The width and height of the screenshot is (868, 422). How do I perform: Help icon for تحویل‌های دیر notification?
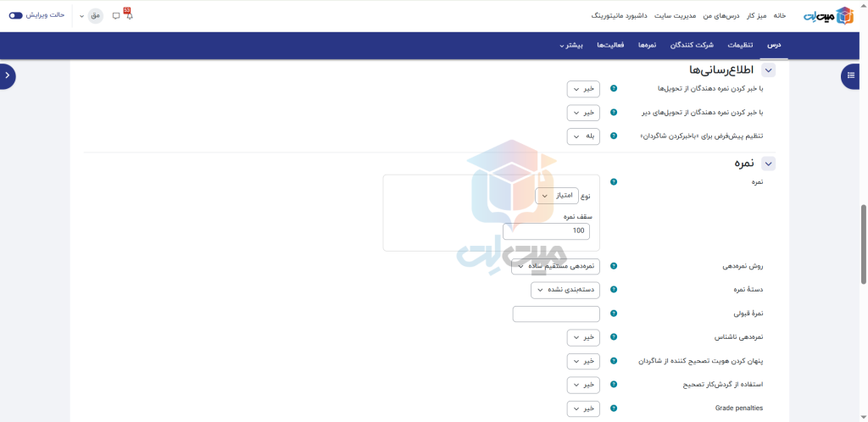click(614, 112)
